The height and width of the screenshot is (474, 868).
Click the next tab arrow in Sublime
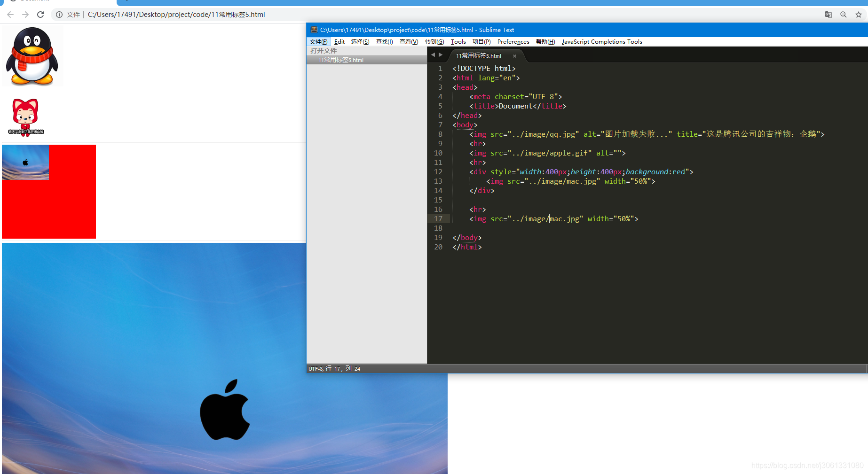(441, 55)
